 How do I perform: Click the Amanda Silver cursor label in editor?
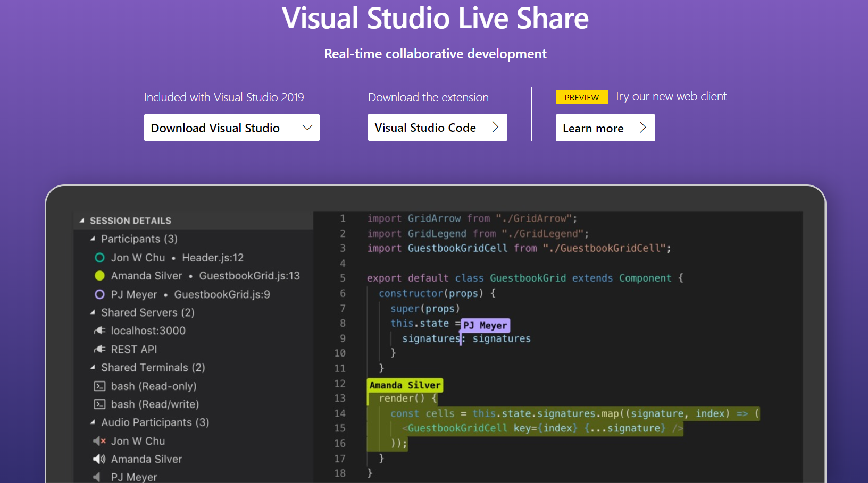(405, 385)
